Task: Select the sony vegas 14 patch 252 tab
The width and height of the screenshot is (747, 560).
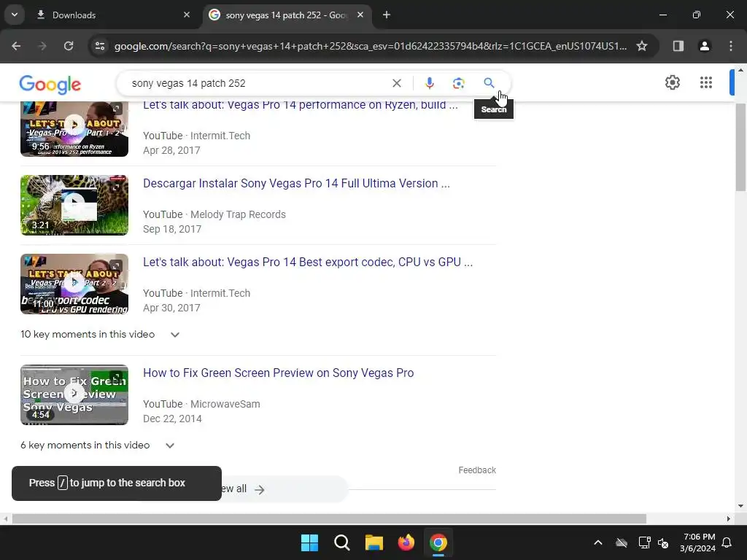Action: (x=286, y=15)
